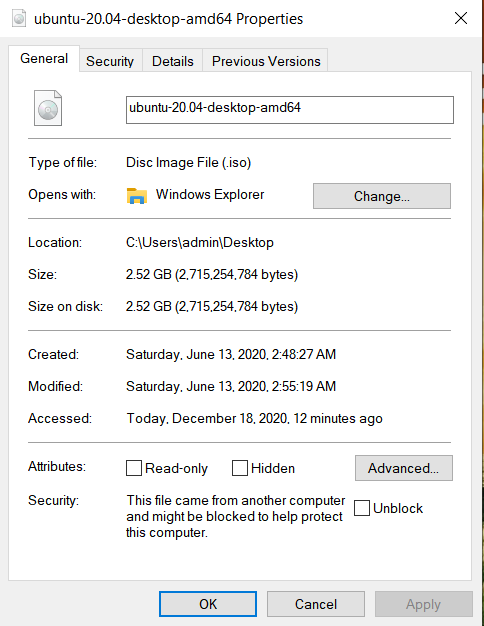Click the window title text
The width and height of the screenshot is (484, 626).
[x=169, y=19]
